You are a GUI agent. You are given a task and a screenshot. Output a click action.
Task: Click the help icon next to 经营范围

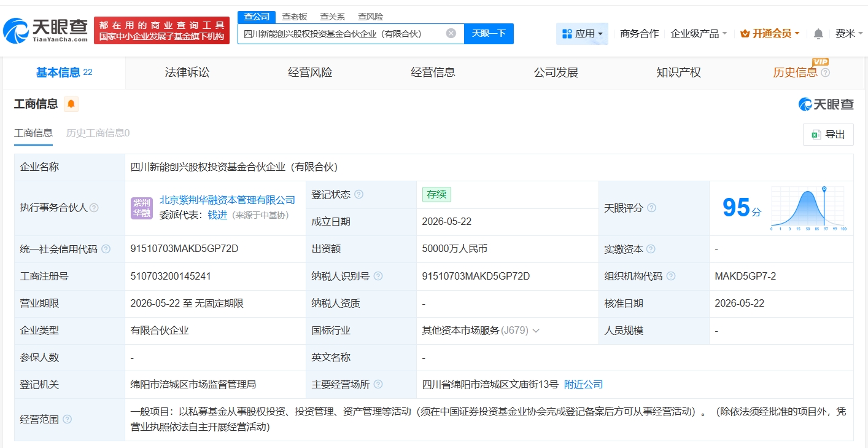pos(67,419)
